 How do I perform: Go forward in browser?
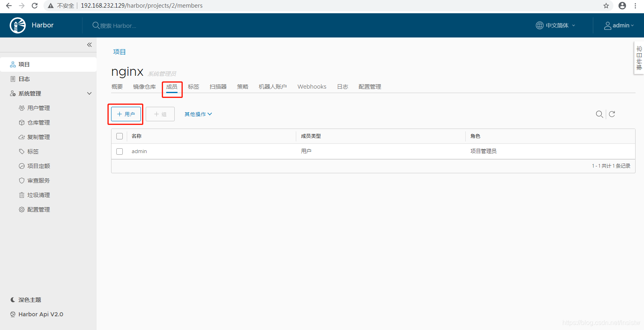22,6
